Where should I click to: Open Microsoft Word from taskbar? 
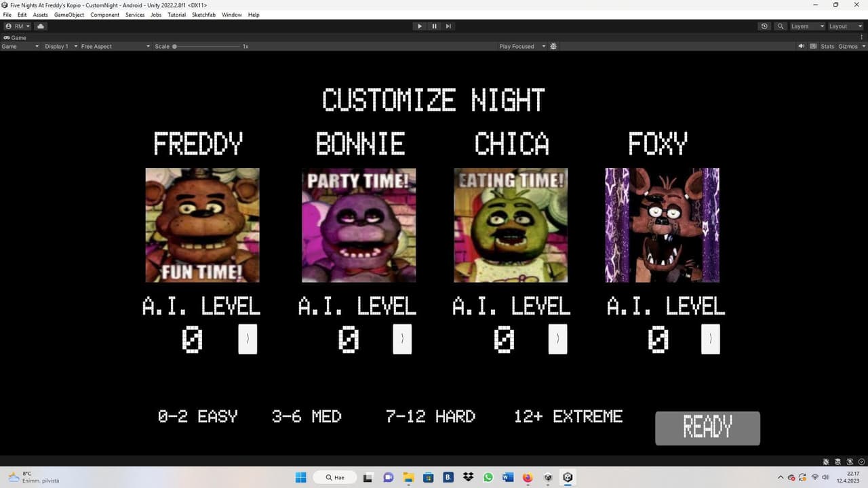(508, 477)
